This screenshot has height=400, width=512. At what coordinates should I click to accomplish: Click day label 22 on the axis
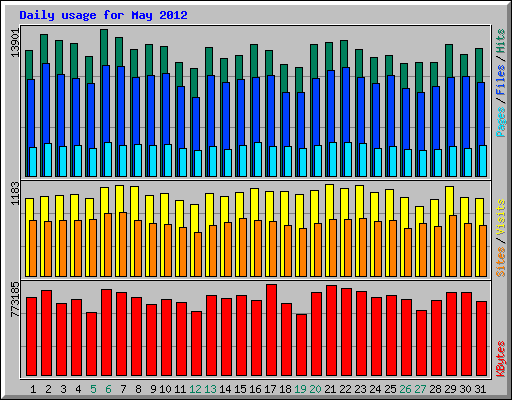345,389
